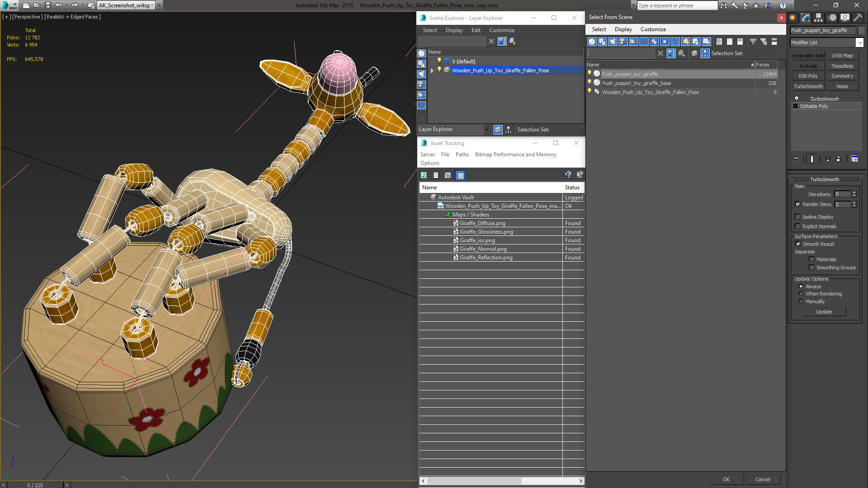The image size is (868, 488).
Task: Open Paths menu in Asset Tracking
Action: coord(462,155)
